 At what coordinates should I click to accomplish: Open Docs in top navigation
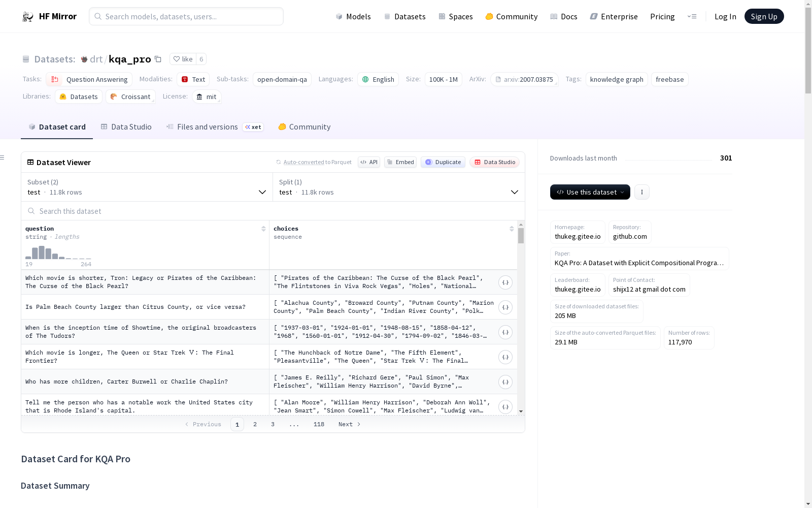pyautogui.click(x=564, y=16)
